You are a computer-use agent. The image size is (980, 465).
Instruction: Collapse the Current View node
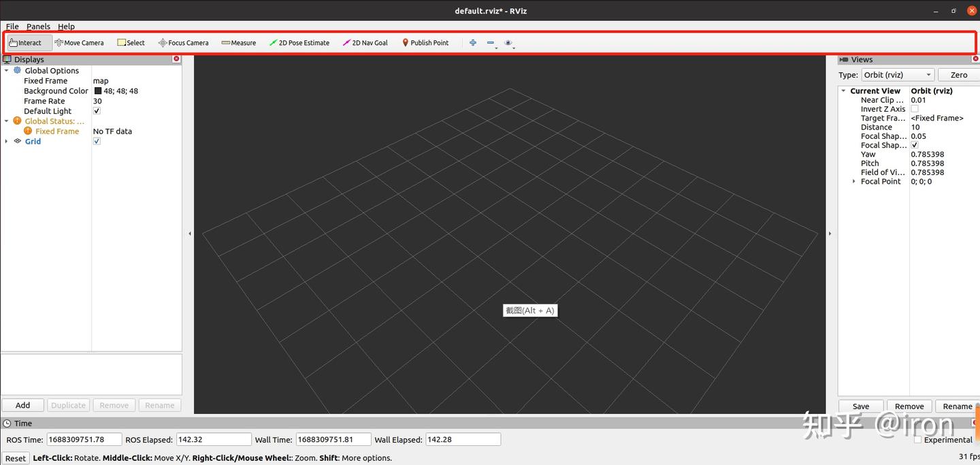tap(844, 91)
